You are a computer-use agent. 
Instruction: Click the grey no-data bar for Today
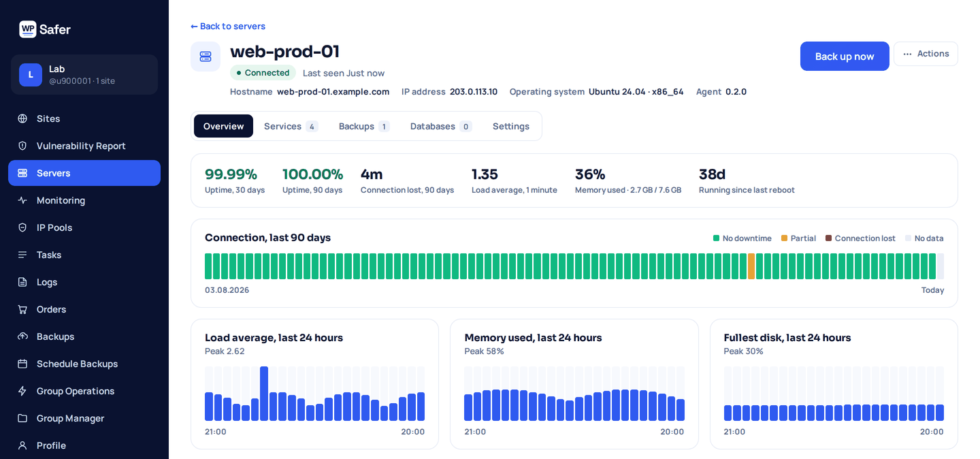pyautogui.click(x=941, y=266)
